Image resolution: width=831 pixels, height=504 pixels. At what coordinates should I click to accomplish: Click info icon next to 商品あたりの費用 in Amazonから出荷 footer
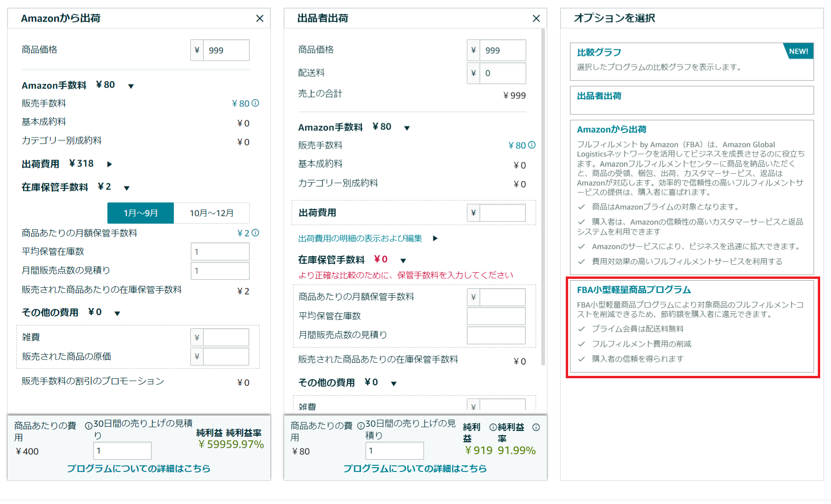tap(88, 426)
